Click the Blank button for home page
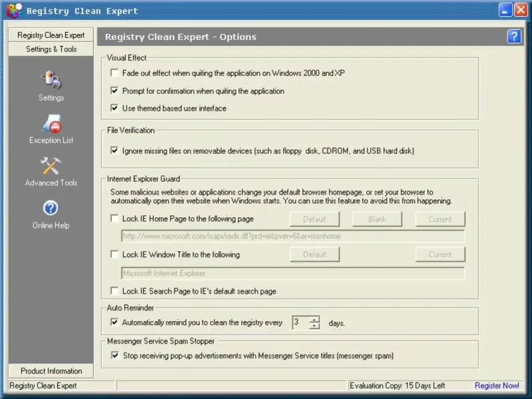Viewport: 532px width, 399px height. tap(377, 219)
